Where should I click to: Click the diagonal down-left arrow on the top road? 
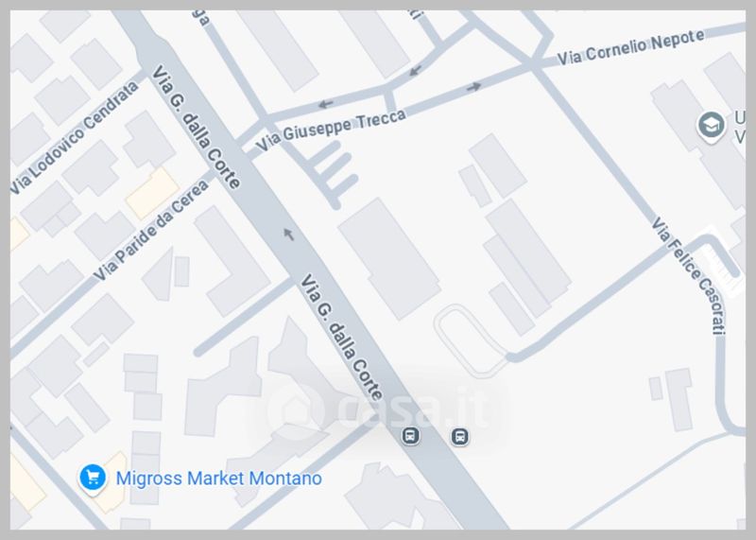(416, 71)
